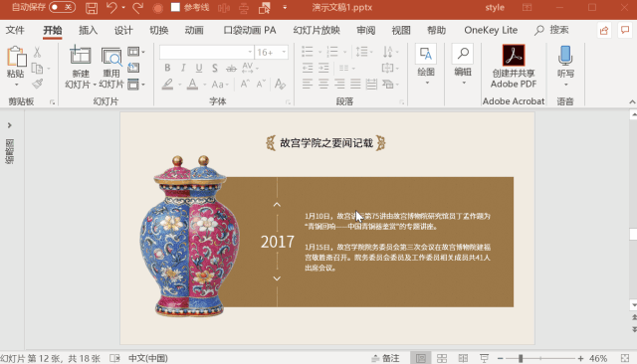The image size is (637, 364).
Task: Zoom out with the minus button
Action: click(501, 358)
